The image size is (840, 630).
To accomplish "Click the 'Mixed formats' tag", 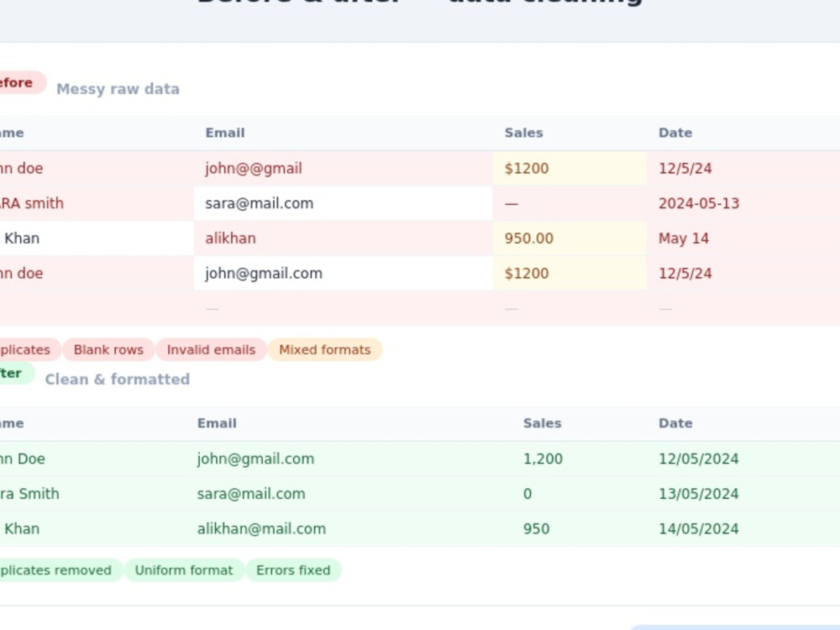I will 324,349.
